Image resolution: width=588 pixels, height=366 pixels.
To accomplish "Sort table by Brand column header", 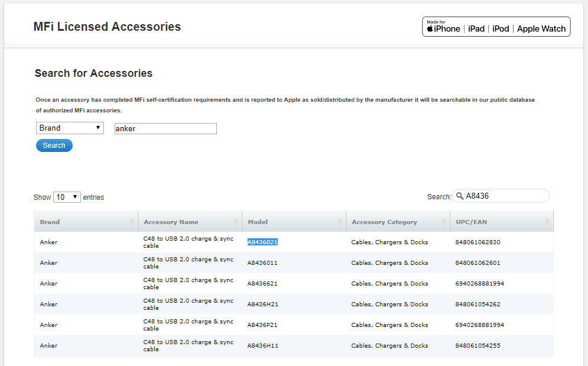I will (x=86, y=222).
